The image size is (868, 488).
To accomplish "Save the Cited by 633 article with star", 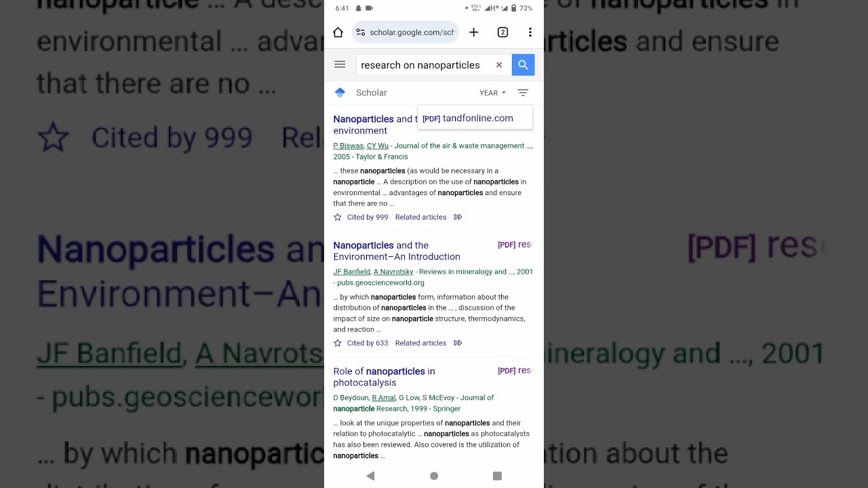I will pos(338,343).
